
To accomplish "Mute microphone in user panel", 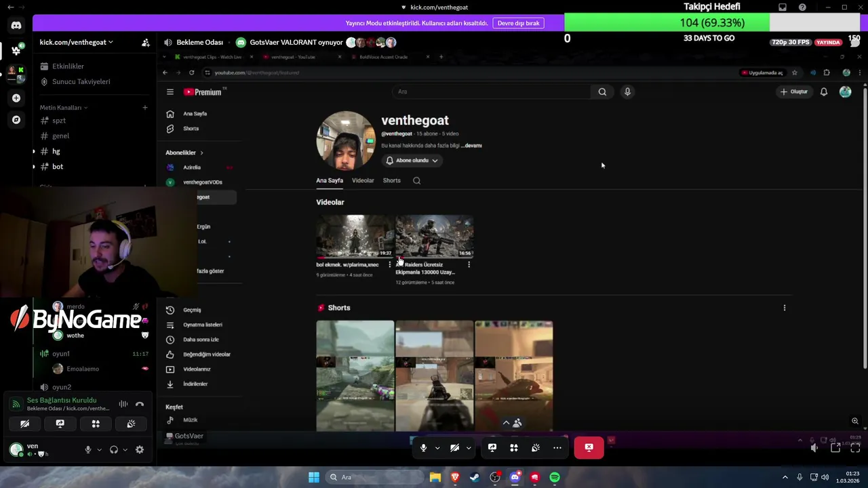I will [x=87, y=449].
